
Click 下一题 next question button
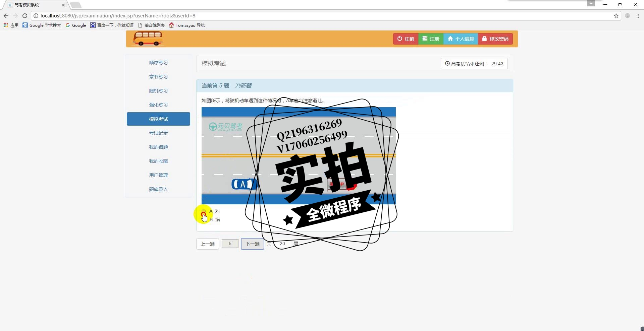[253, 244]
